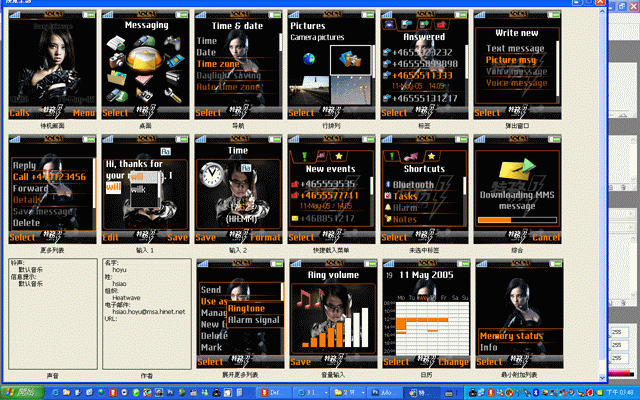Open the 'Hi, thanks for' text input preview

(146, 189)
